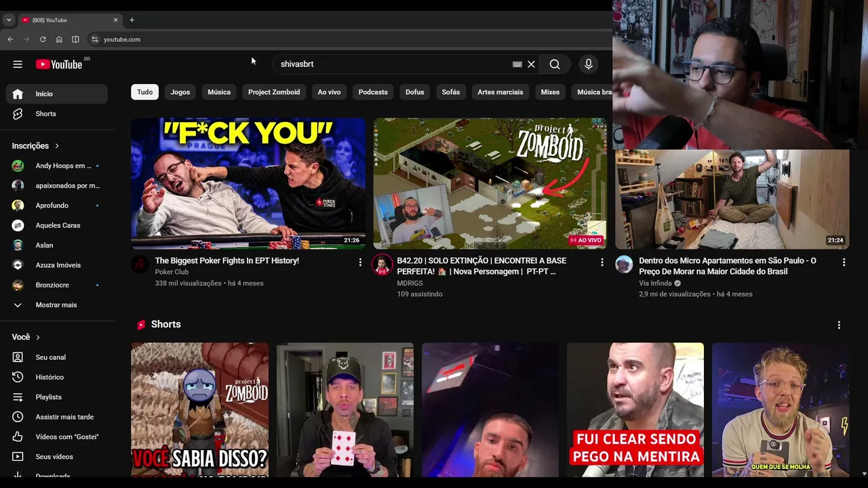Play the Biggest Poker Fights thumbnail
Screen dimensions: 868x488
pyautogui.click(x=248, y=184)
